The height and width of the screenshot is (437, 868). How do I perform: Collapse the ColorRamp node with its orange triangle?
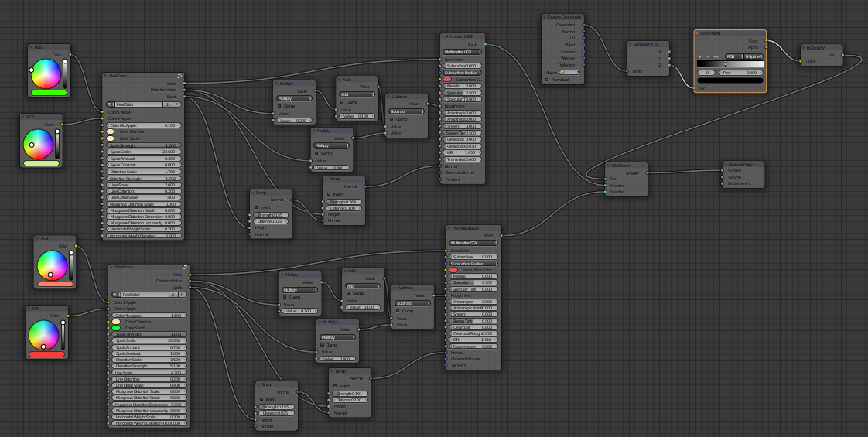698,33
